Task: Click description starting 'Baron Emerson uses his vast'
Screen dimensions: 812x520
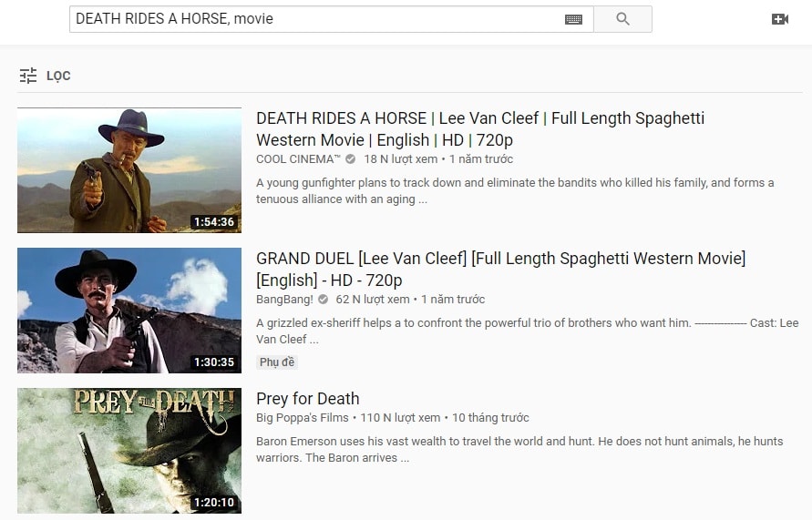Action: click(x=520, y=450)
